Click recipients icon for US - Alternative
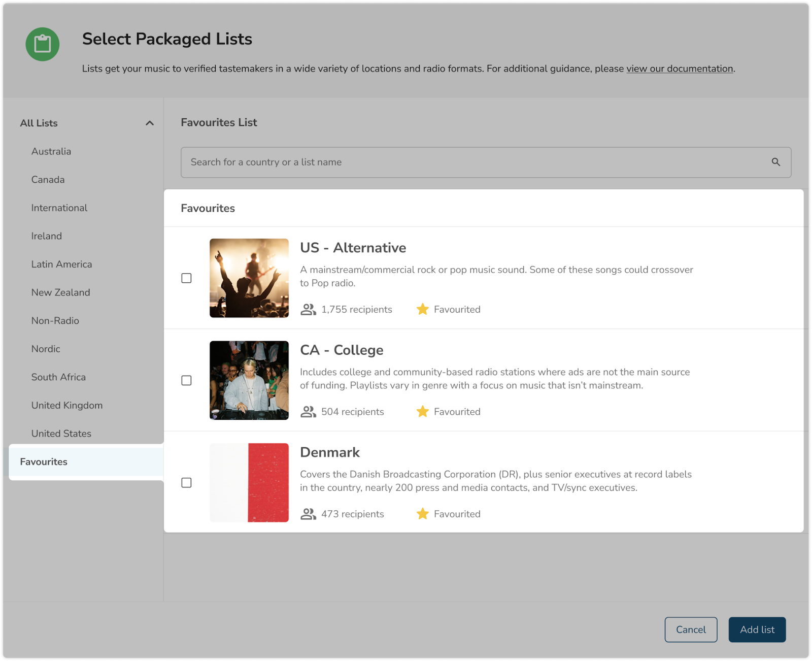Viewport: 812px width, 661px height. (x=308, y=309)
